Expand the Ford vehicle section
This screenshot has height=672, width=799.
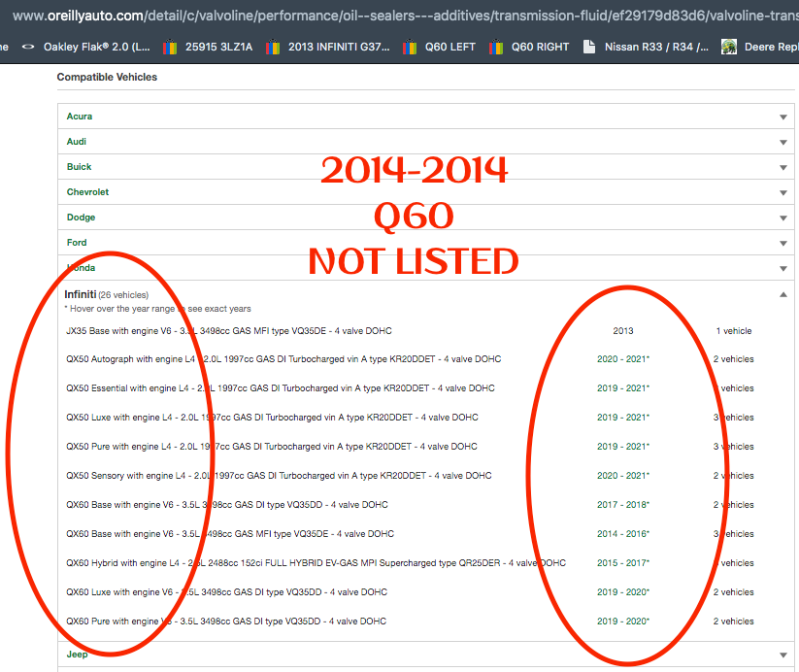(x=782, y=243)
